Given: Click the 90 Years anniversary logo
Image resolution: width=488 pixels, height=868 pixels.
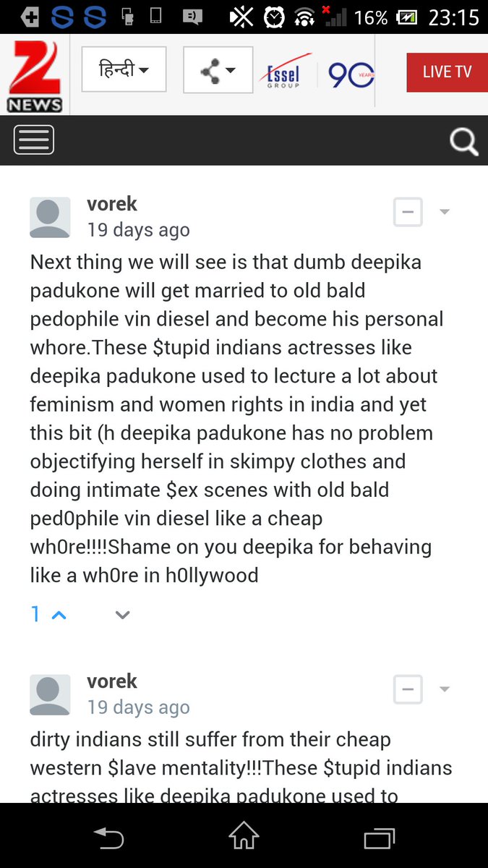Looking at the screenshot, I should click(x=351, y=74).
